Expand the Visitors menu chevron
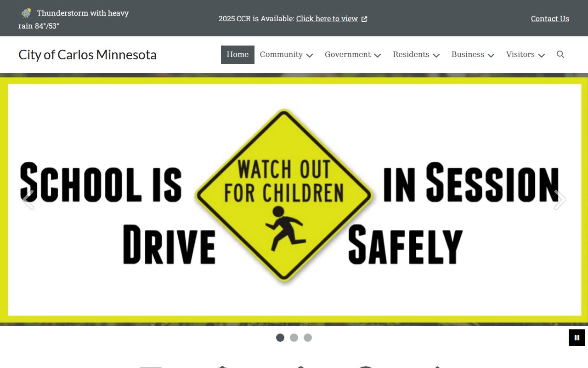The height and width of the screenshot is (368, 588). point(542,55)
